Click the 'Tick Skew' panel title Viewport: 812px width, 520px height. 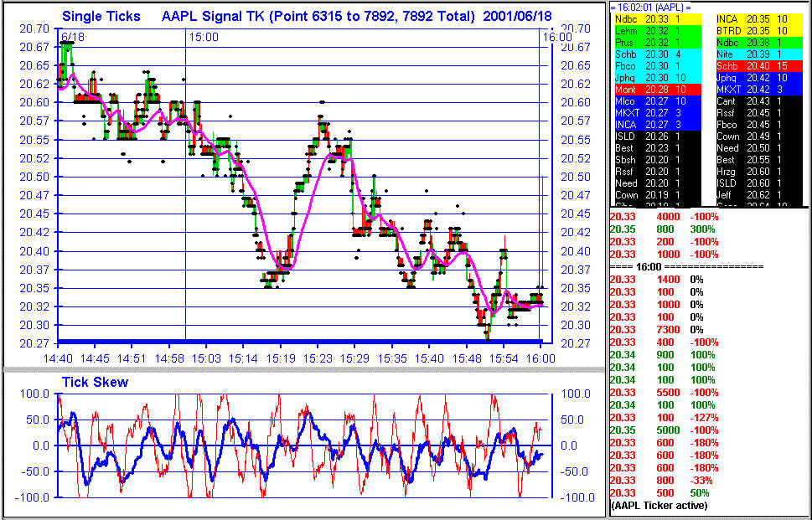pos(95,383)
